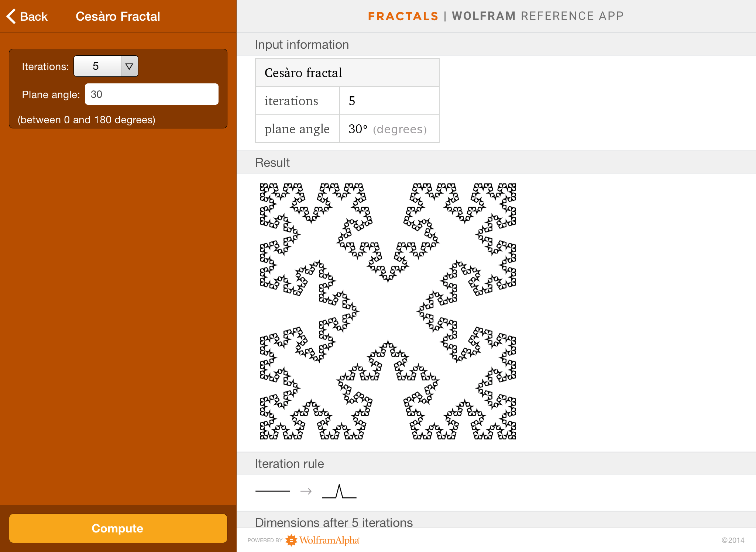Click the straight line iteration rule icon
Viewport: 756px width, 552px height.
[272, 491]
